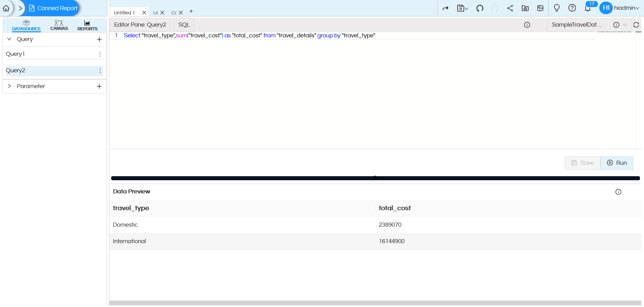644x307 pixels.
Task: Click the pane resize divider handle
Action: tap(375, 177)
